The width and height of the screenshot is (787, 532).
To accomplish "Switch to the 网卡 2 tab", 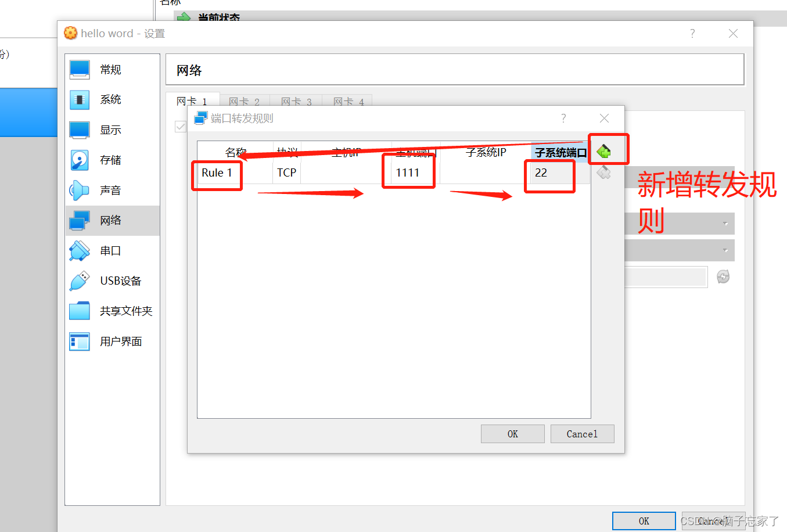I will pyautogui.click(x=245, y=101).
